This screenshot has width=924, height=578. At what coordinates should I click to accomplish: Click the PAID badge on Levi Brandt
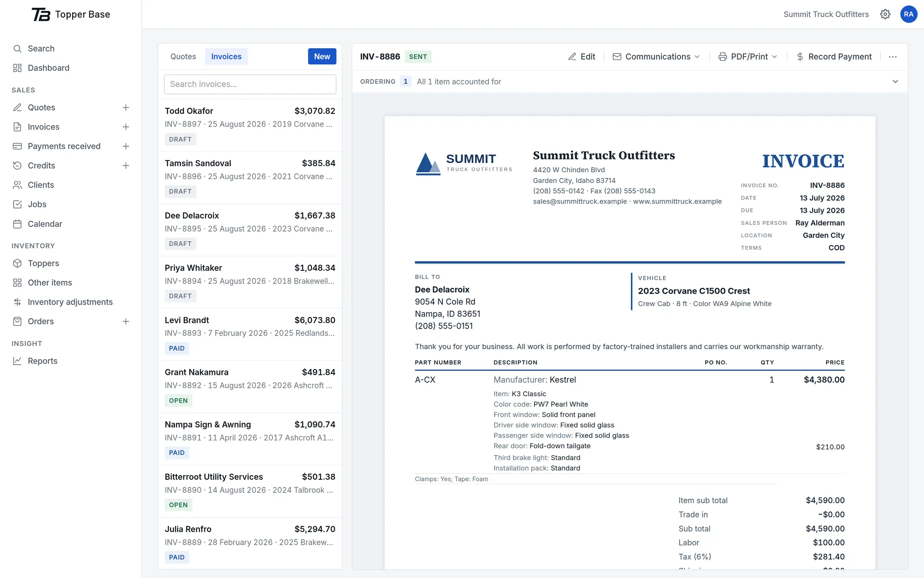pyautogui.click(x=177, y=348)
